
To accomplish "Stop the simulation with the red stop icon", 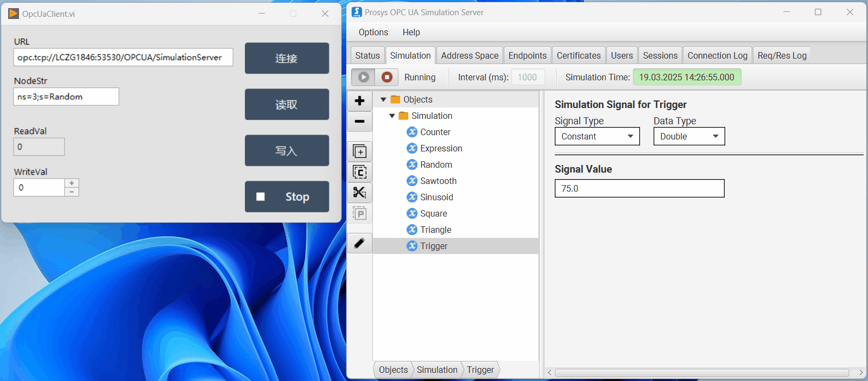I will coord(387,77).
